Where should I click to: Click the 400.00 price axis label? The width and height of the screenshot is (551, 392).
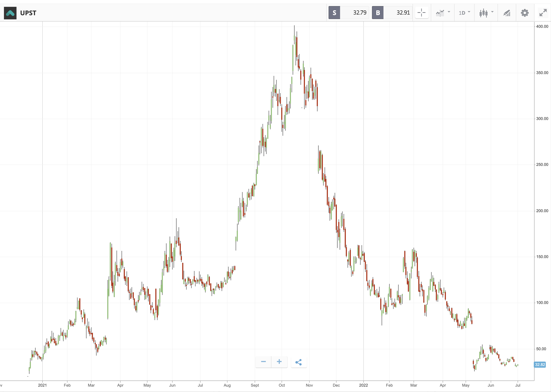[x=542, y=26]
